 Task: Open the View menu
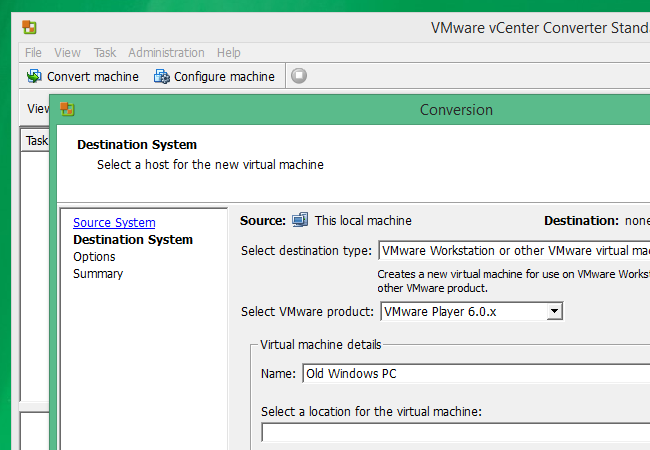point(67,53)
